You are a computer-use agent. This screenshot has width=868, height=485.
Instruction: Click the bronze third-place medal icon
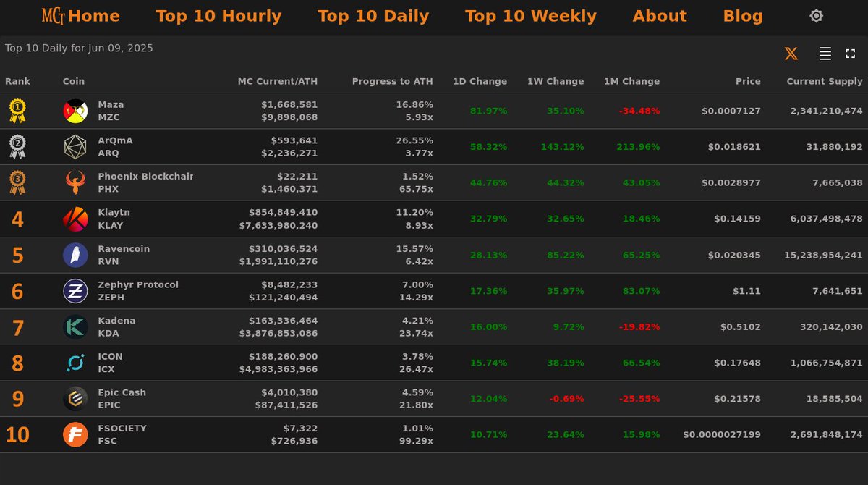point(17,182)
